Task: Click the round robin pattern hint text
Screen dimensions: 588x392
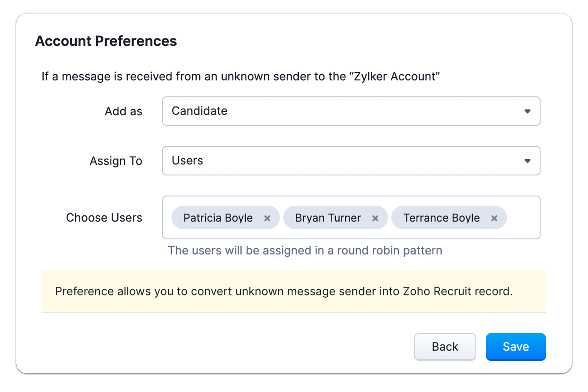Action: [305, 250]
